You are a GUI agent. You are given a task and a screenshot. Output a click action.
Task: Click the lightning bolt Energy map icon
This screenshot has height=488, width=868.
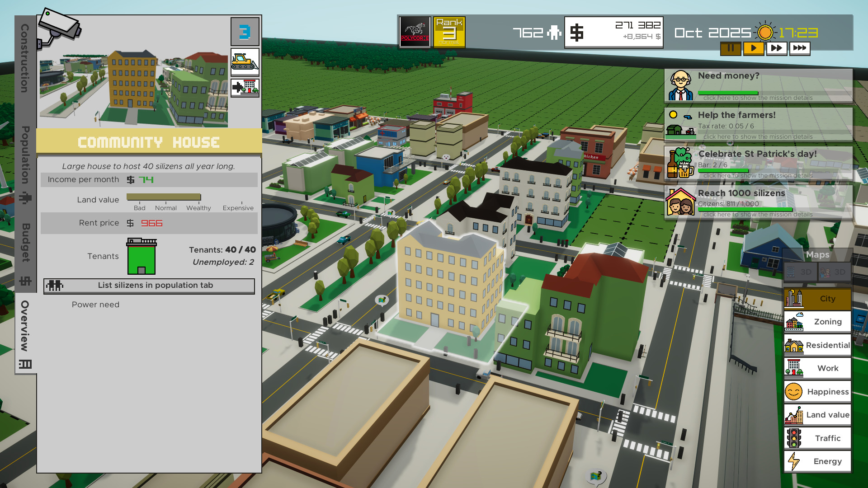(x=794, y=461)
